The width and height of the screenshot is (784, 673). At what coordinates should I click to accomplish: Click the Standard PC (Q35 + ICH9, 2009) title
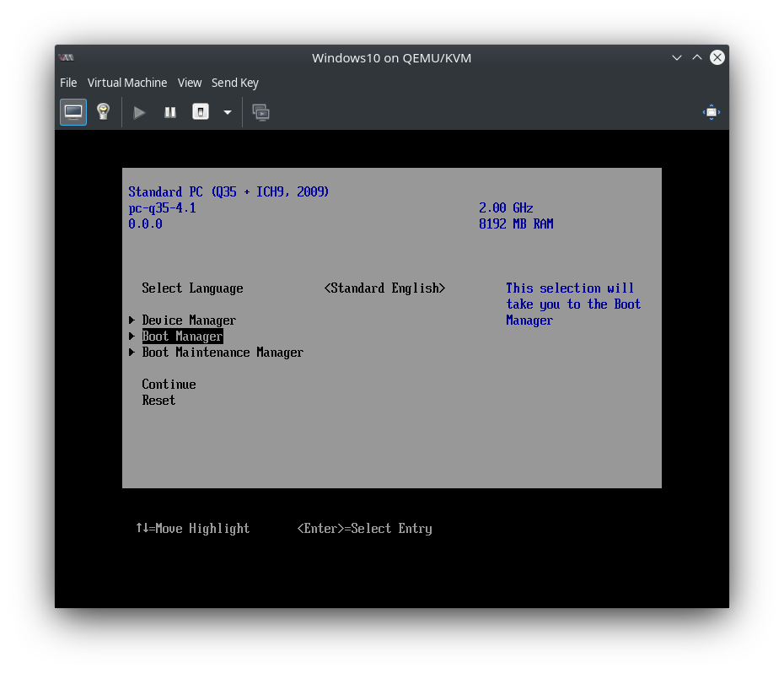pos(228,192)
